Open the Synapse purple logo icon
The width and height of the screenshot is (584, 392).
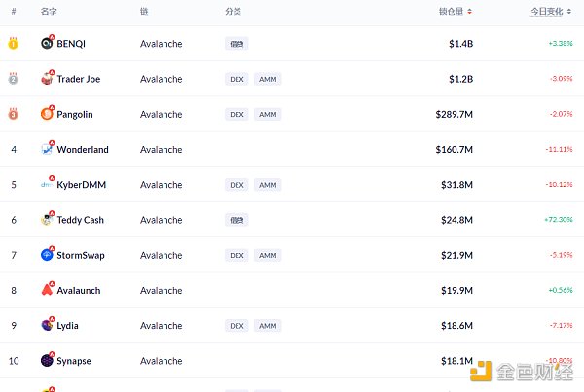tap(48, 360)
